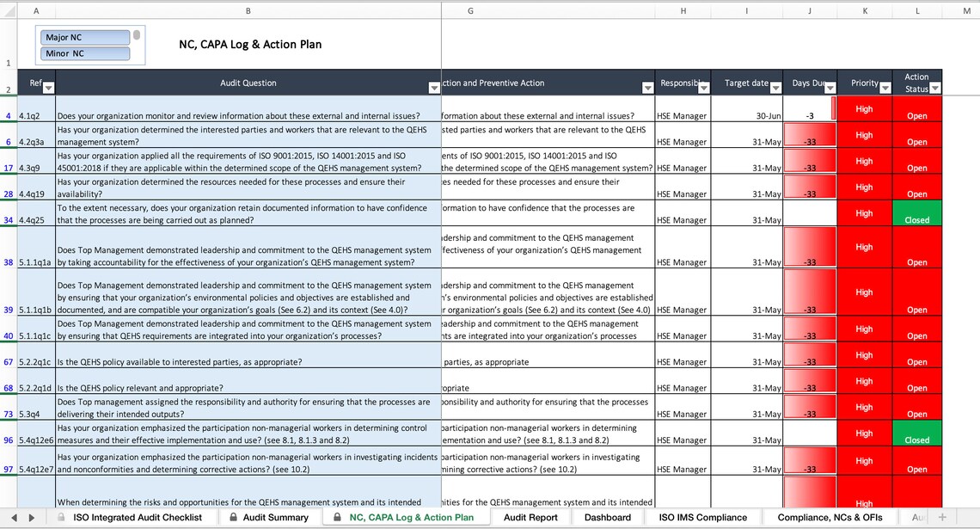The image size is (980, 529).
Task: Add a new worksheet with the plus icon
Action: [943, 518]
